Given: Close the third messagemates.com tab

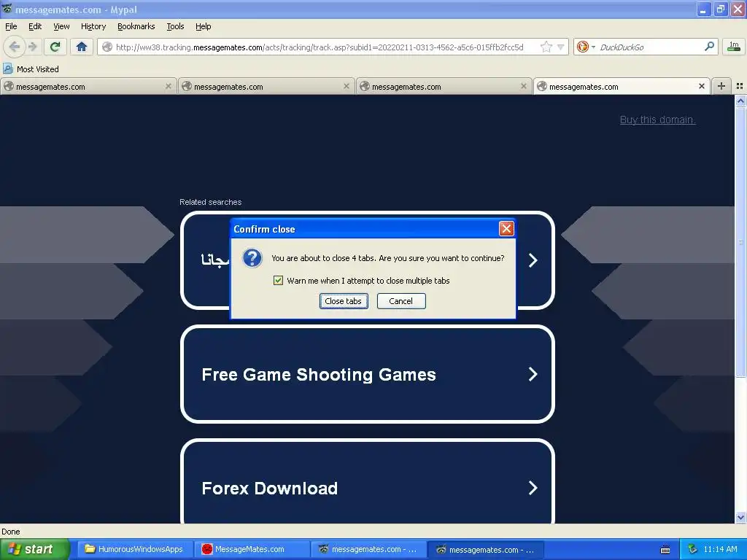Looking at the screenshot, I should (524, 86).
